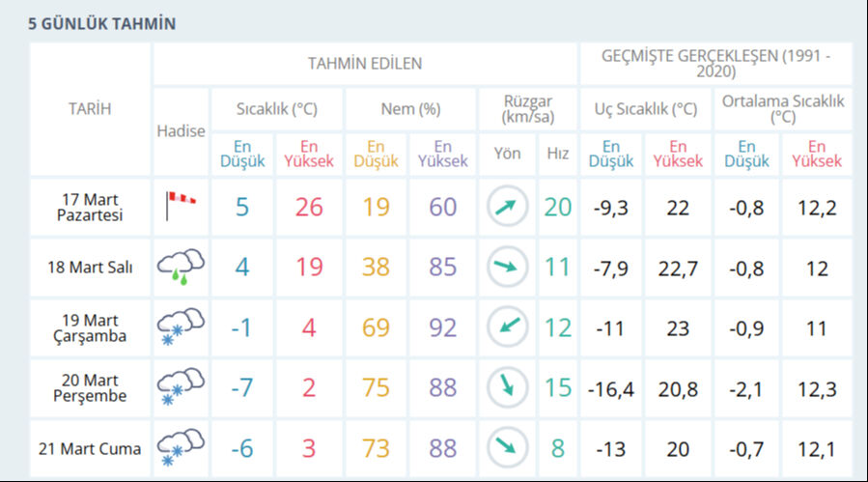Click the '19 Mart Çarşamba' date cell

pos(90,328)
